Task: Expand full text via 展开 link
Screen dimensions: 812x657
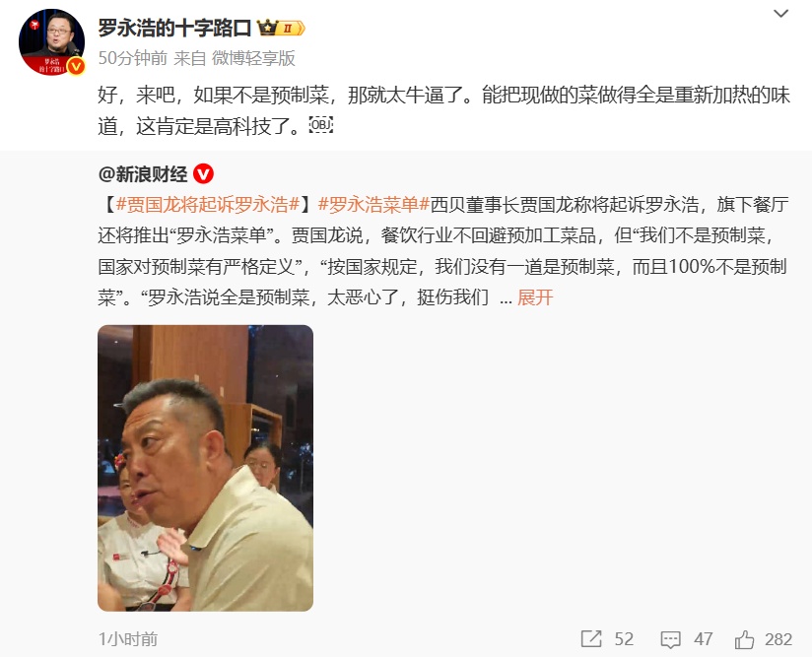Action: [535, 297]
